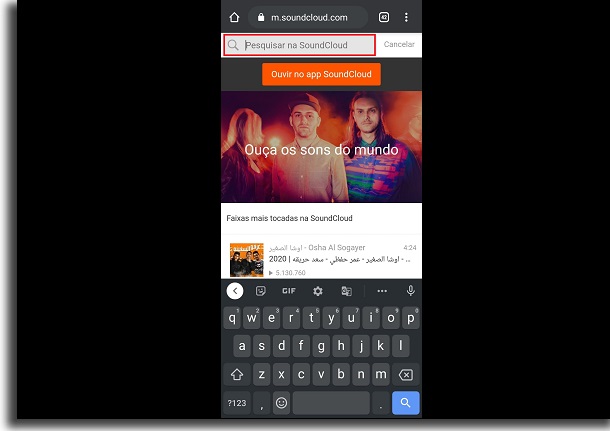The image size is (610, 431).
Task: Open the keyboard translate tool
Action: pyautogui.click(x=347, y=291)
